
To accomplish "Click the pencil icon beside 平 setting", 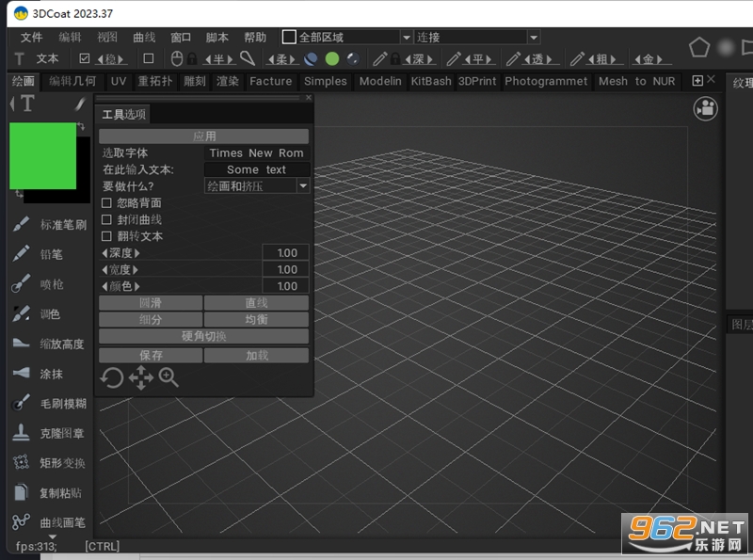I will point(454,58).
